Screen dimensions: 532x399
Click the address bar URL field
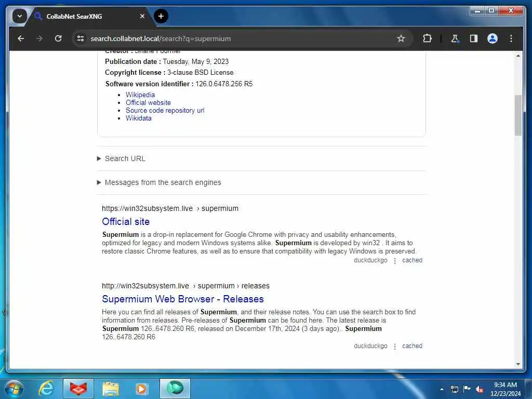coord(241,38)
